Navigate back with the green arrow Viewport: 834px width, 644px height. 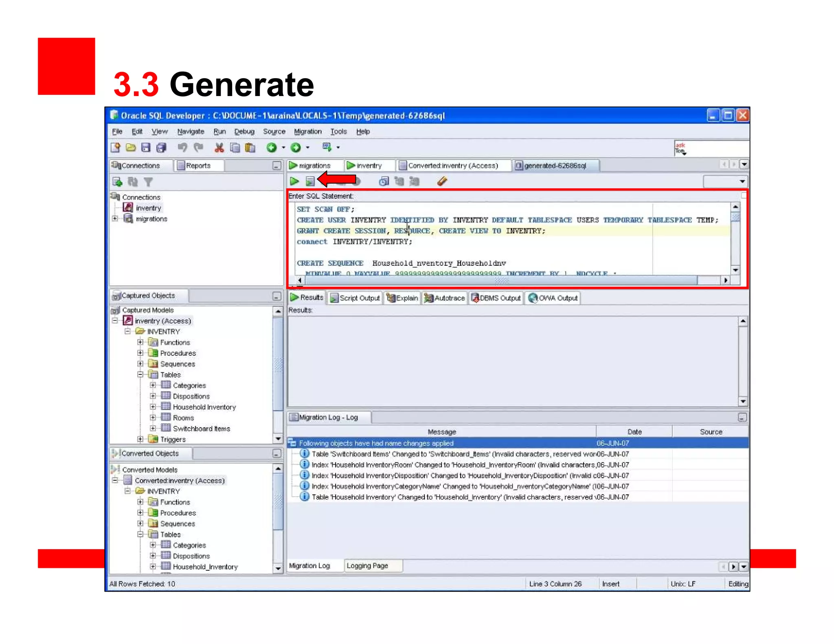[272, 148]
